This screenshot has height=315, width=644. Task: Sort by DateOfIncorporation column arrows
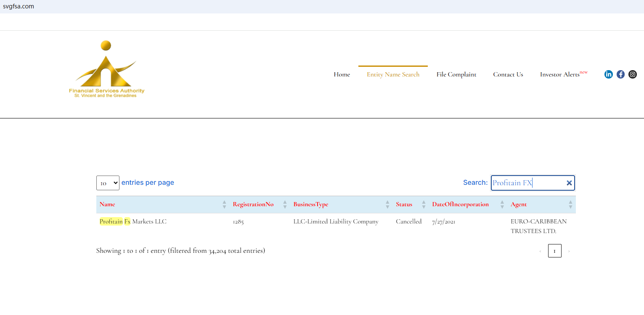(502, 205)
